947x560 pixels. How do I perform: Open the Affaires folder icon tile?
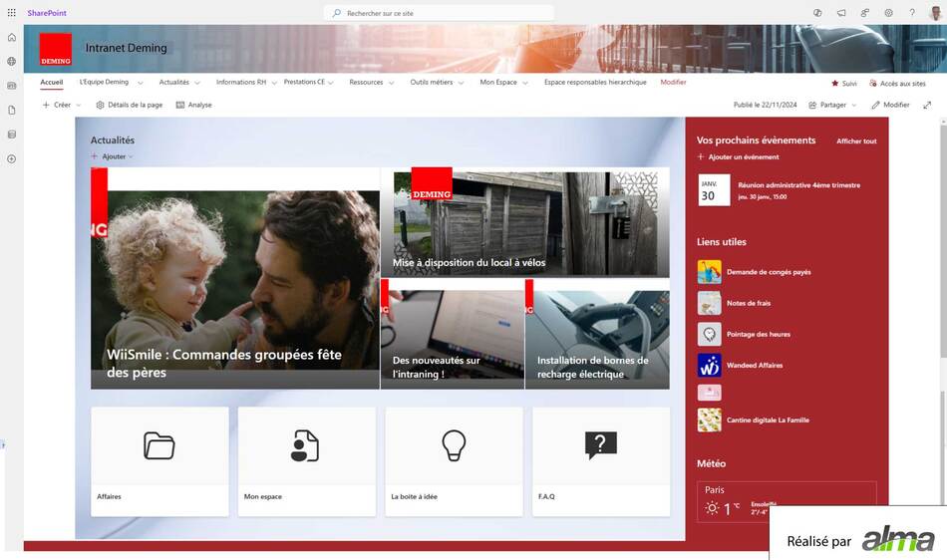point(158,445)
